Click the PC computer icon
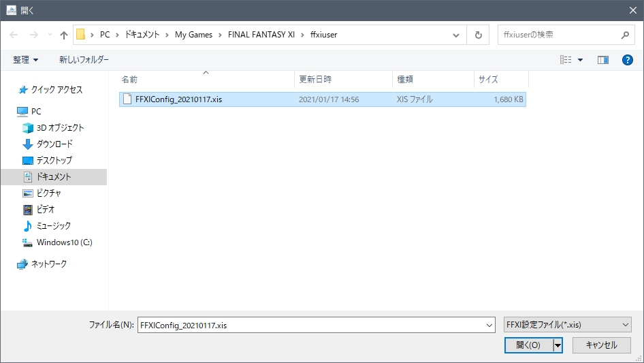644x363 pixels. coord(22,112)
